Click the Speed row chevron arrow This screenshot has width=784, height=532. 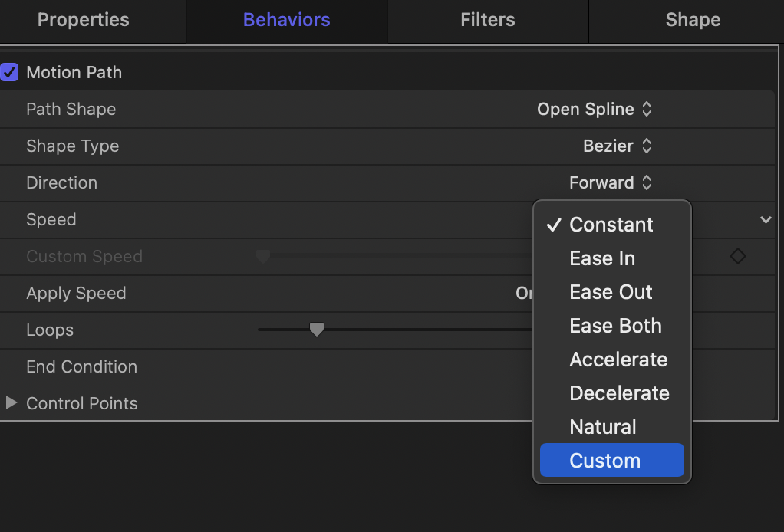[765, 220]
